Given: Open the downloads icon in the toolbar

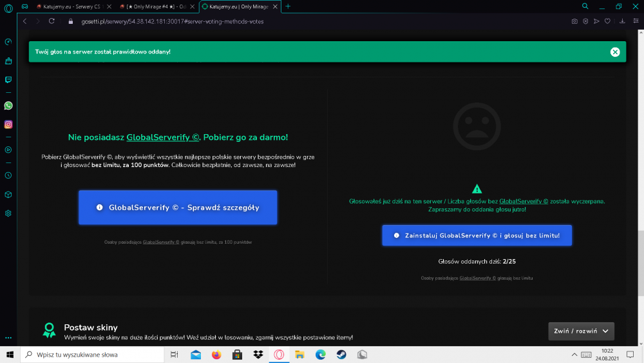Looking at the screenshot, I should [x=622, y=21].
